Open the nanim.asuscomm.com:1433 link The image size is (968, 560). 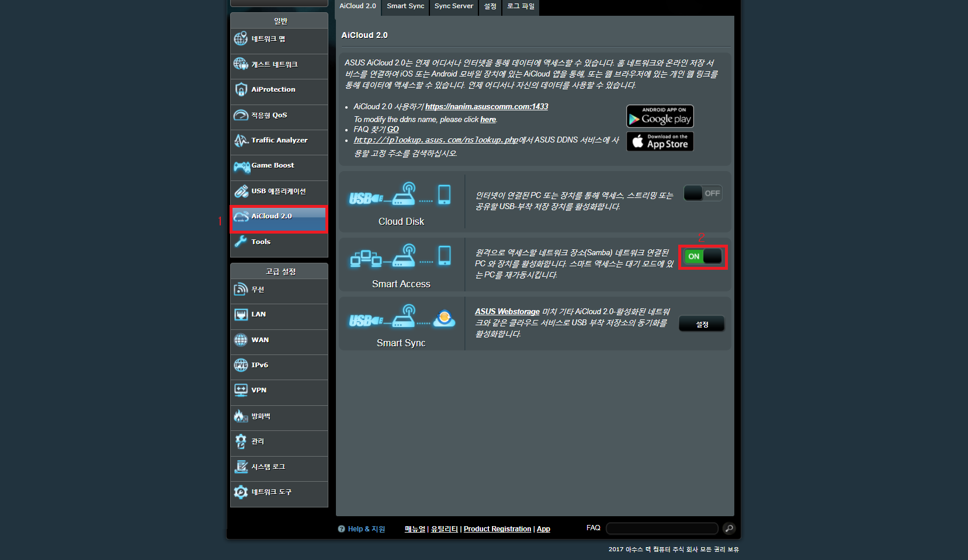(x=487, y=106)
